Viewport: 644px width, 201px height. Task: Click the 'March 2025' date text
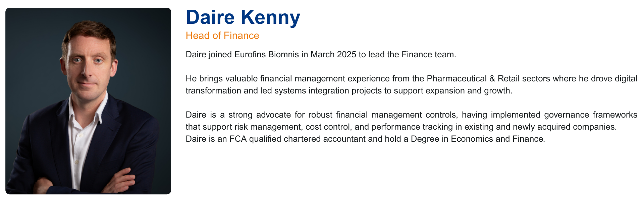coord(333,55)
